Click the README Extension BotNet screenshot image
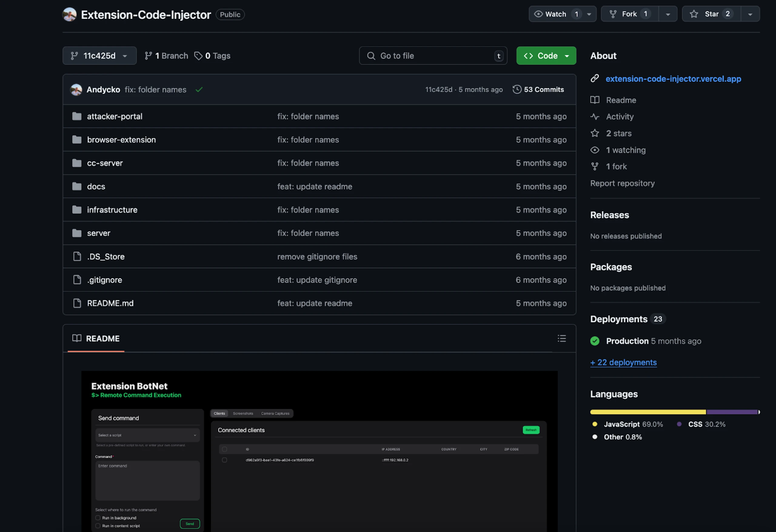This screenshot has height=532, width=776. tap(319, 451)
